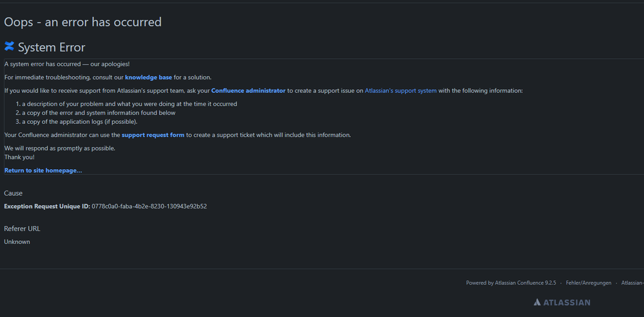This screenshot has width=644, height=317.
Task: Open the knowledge base link
Action: [148, 77]
